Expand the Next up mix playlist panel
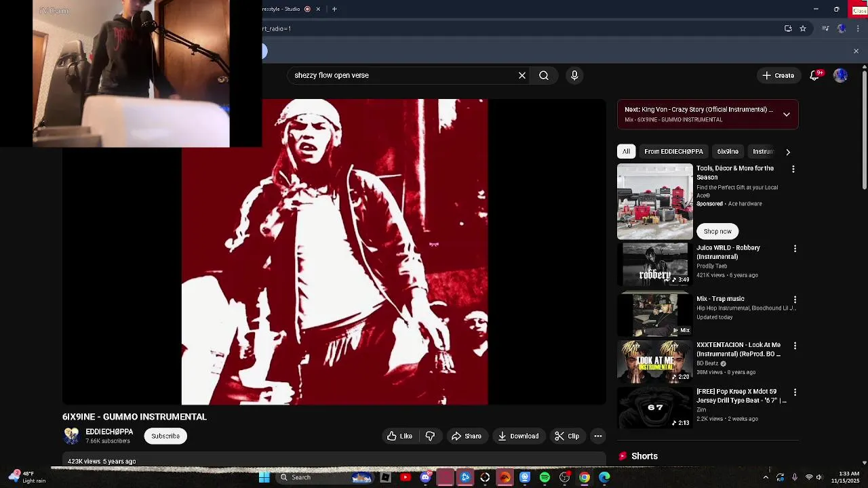The width and height of the screenshot is (868, 488). click(787, 115)
